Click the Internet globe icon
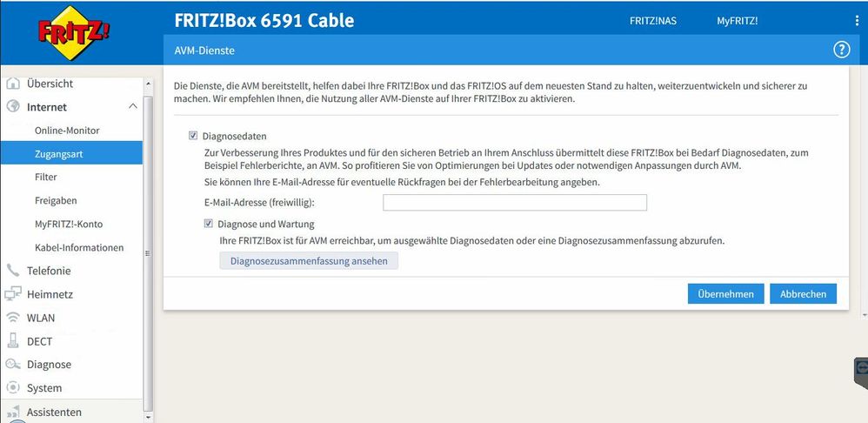 coord(13,107)
